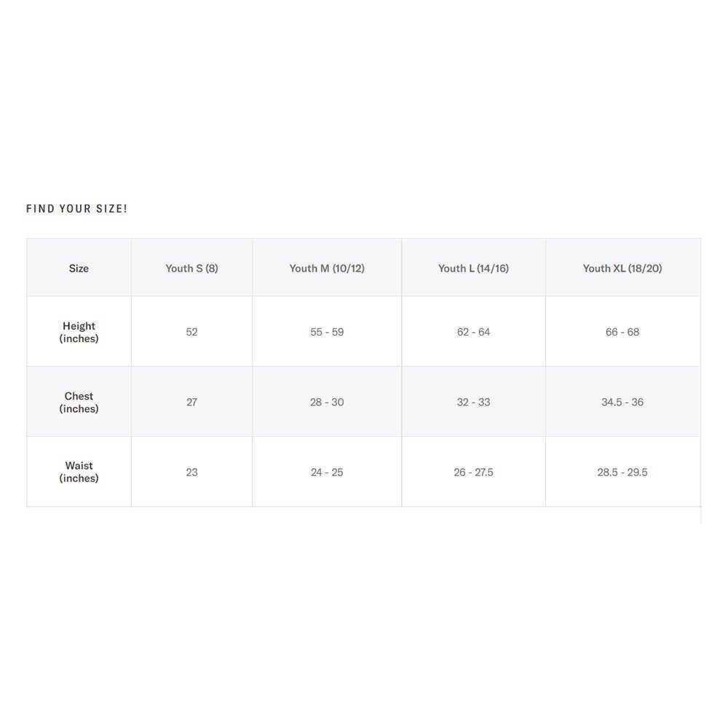Click the waist range 28.5 - 29.5 cell
This screenshot has width=728, height=728.
[x=622, y=472]
